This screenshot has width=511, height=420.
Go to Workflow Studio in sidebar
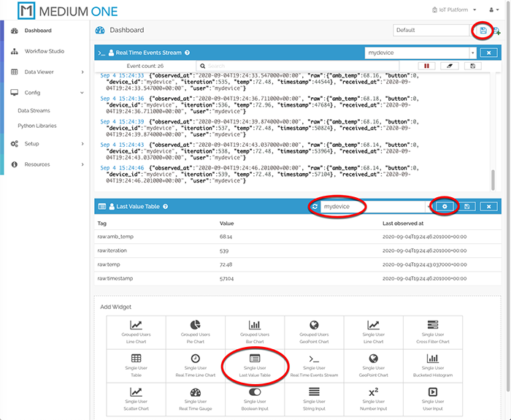click(x=44, y=51)
